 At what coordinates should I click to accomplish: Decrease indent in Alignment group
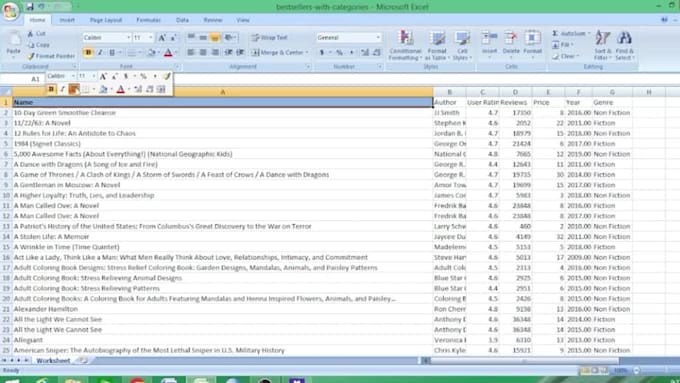pos(228,52)
